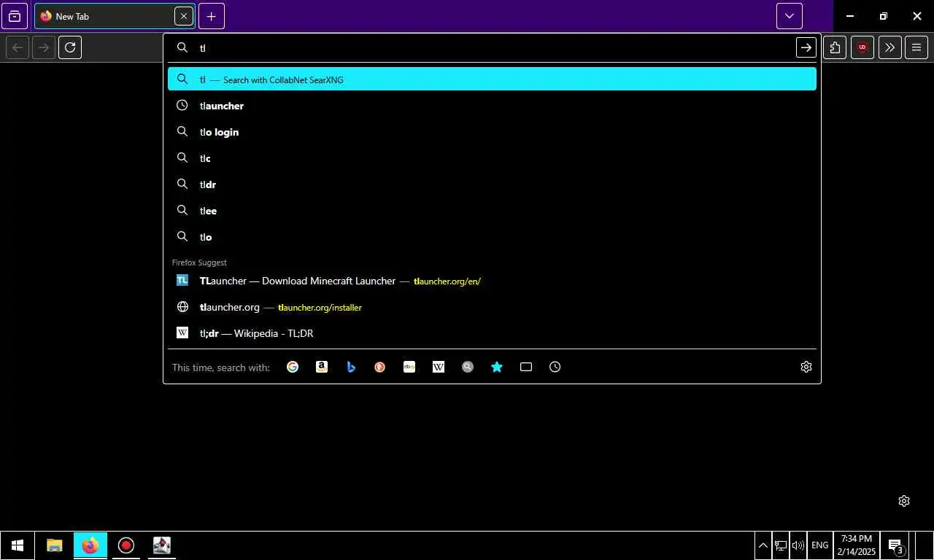This screenshot has width=934, height=560.
Task: Open the card-game taskbar app icon
Action: tap(161, 545)
